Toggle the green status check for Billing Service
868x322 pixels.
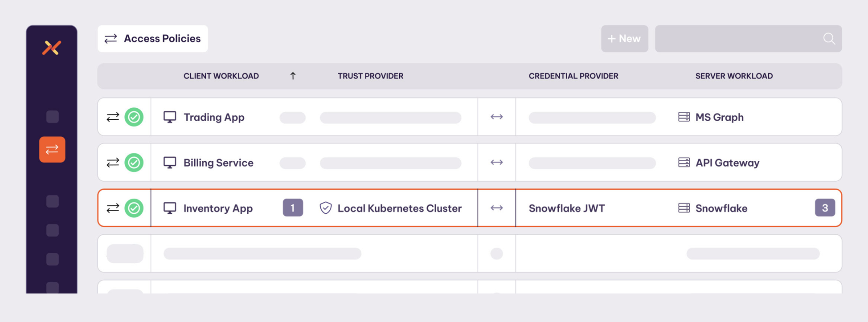tap(134, 163)
